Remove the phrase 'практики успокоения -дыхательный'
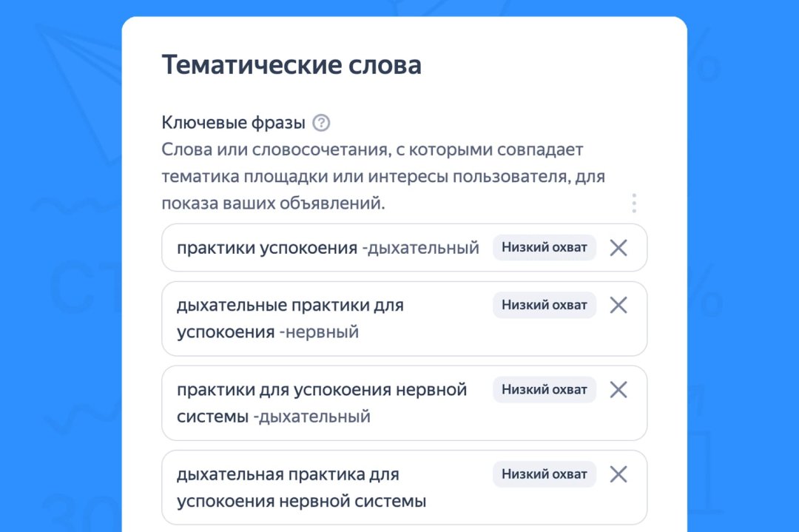 (x=618, y=248)
